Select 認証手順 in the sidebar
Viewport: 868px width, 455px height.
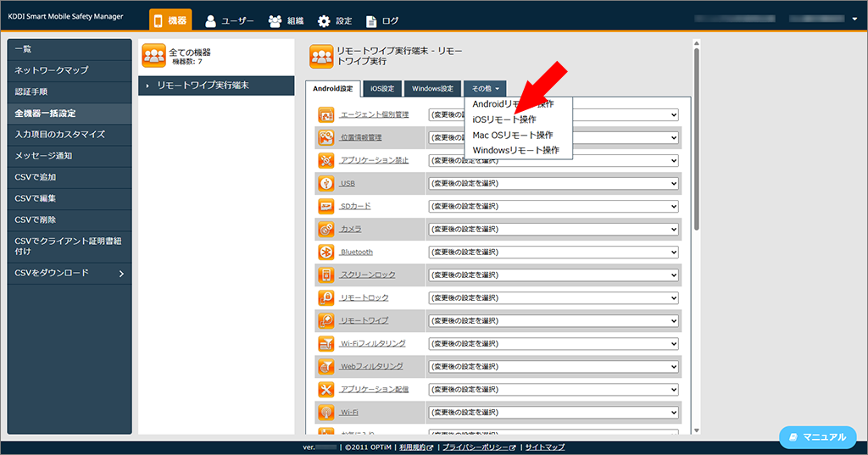(x=70, y=92)
